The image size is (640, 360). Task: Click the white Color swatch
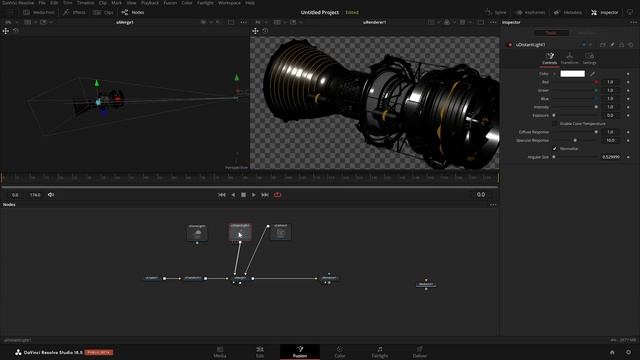point(572,73)
